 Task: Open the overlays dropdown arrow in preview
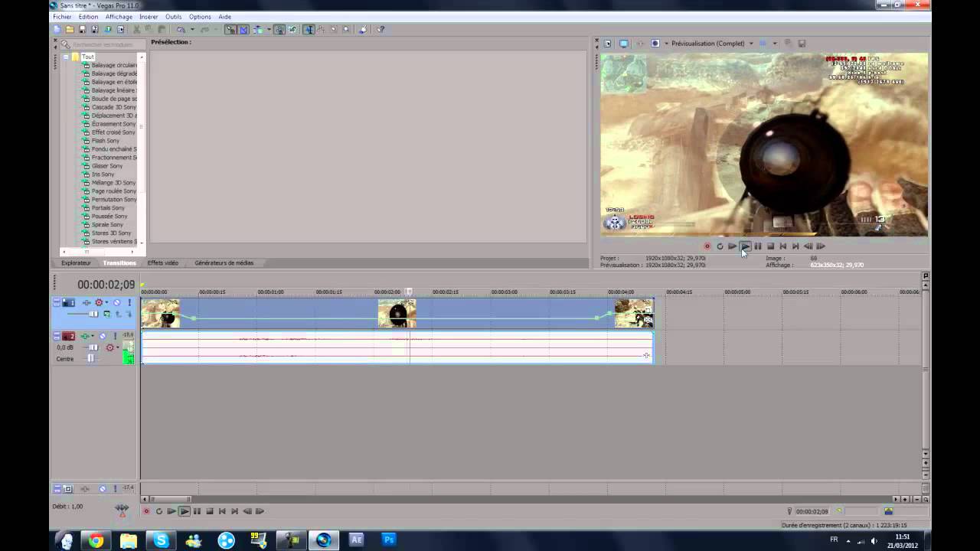pyautogui.click(x=775, y=44)
